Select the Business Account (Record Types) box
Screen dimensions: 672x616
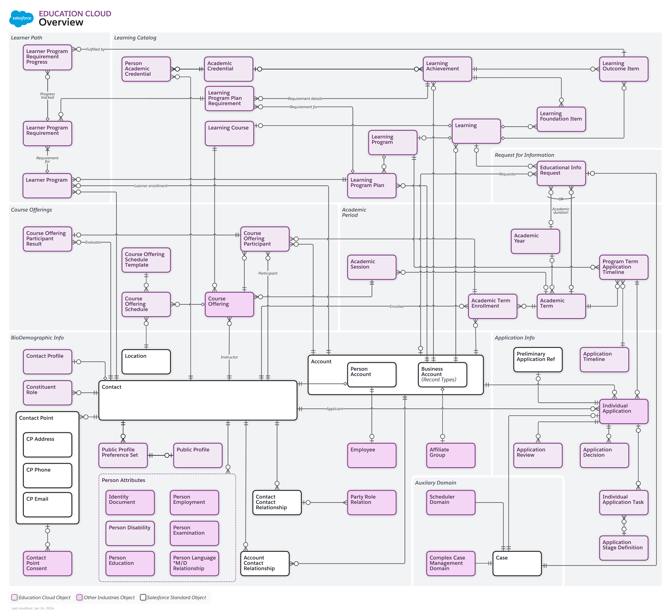[443, 374]
